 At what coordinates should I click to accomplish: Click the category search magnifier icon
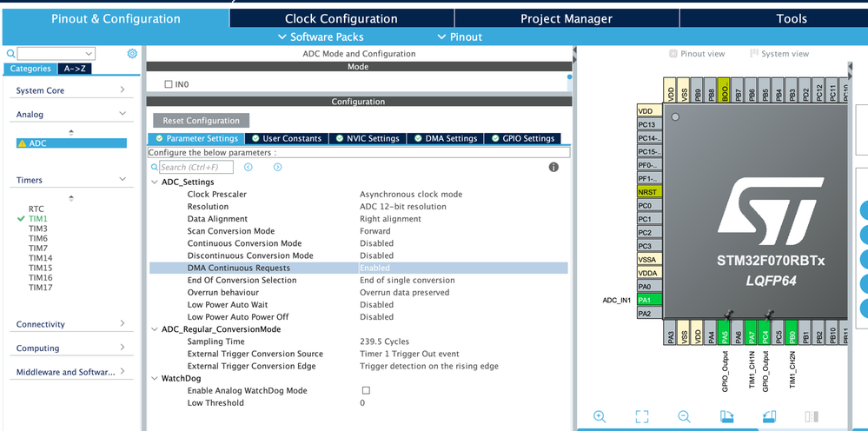point(10,54)
